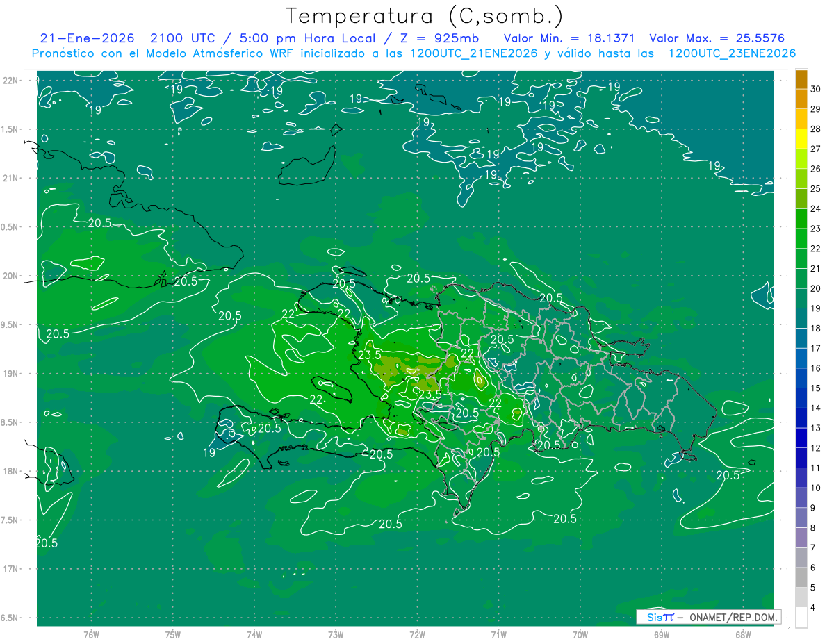Click the "17N" latitude axis label
The width and height of the screenshot is (834, 644).
(10, 569)
